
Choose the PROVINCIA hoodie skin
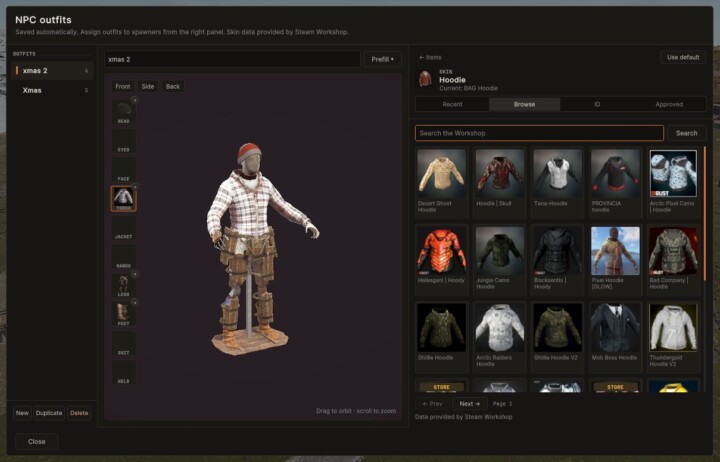coord(615,182)
